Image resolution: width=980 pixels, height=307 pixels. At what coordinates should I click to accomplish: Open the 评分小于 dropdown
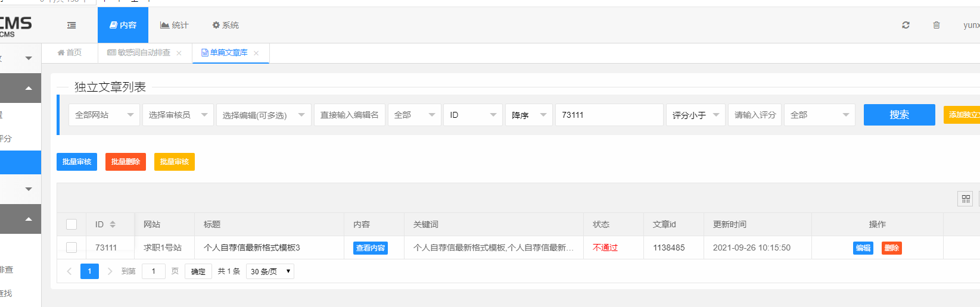[x=695, y=115]
